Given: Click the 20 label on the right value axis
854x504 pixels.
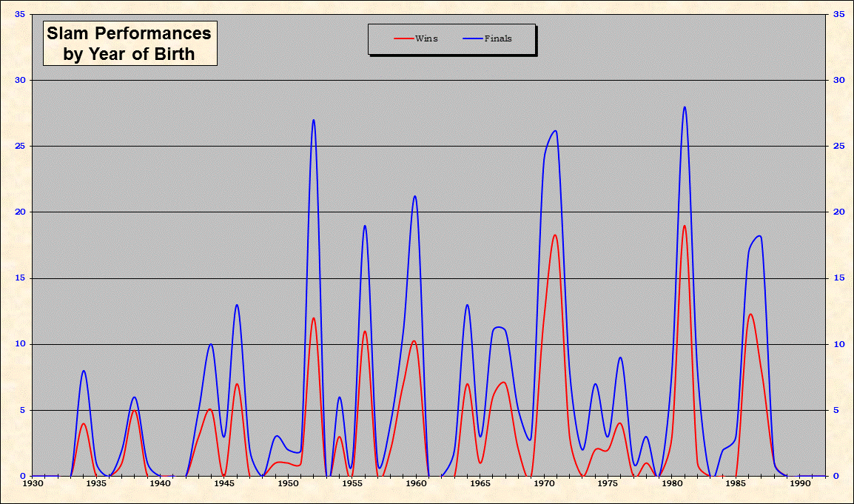Looking at the screenshot, I should tap(838, 212).
